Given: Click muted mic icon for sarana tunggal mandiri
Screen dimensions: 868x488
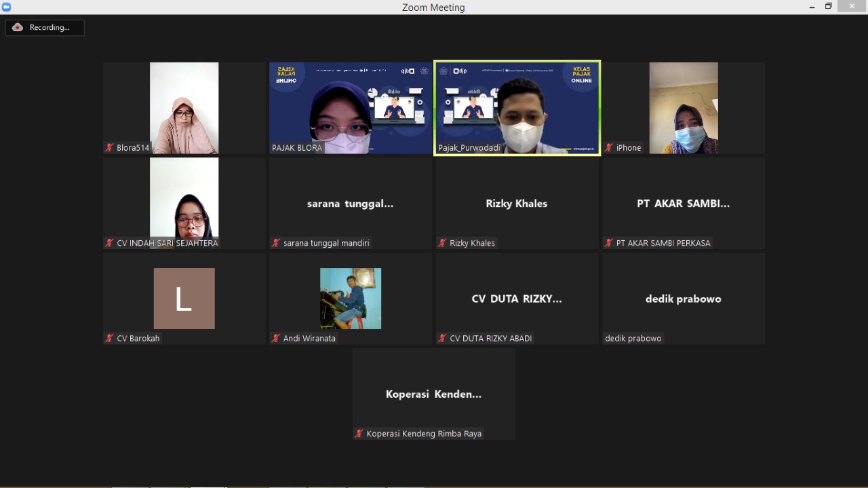Looking at the screenshot, I should pyautogui.click(x=276, y=243).
